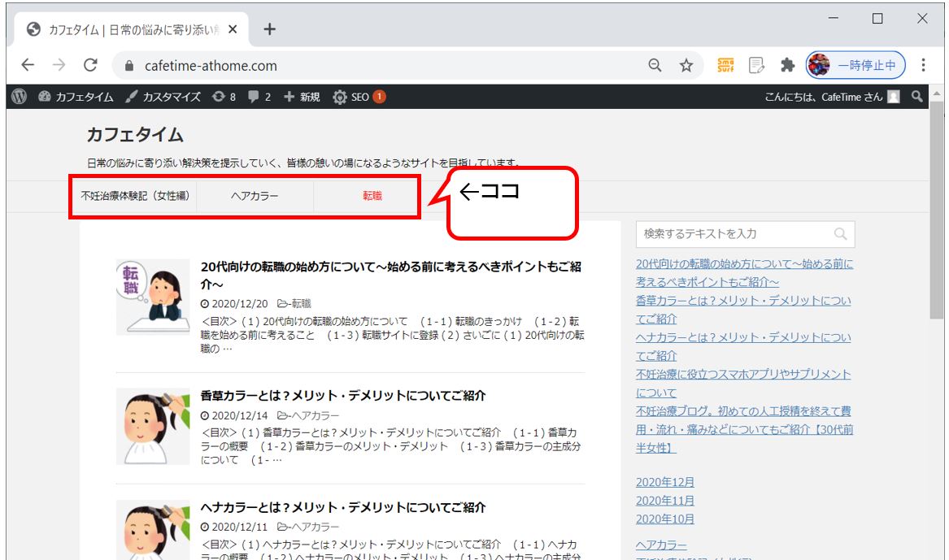Click the カスタマイズ customize button

pyautogui.click(x=163, y=97)
